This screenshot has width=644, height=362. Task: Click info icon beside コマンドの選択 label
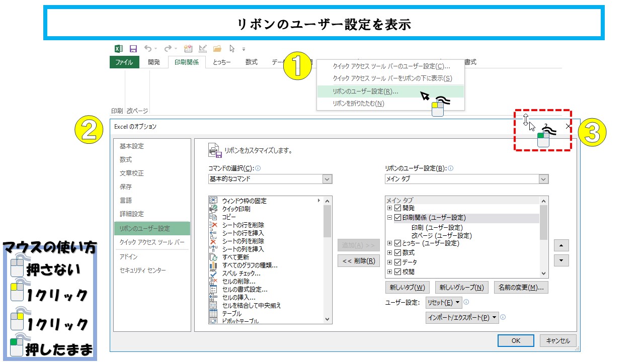(x=258, y=168)
